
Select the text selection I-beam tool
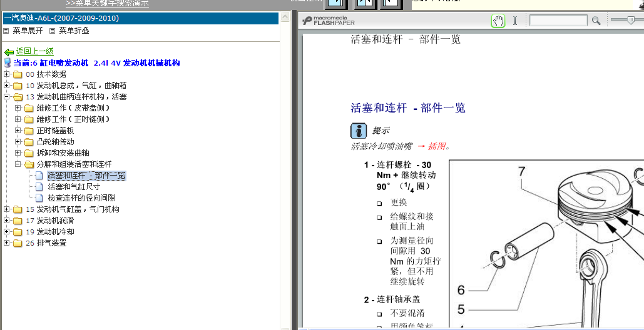(515, 21)
